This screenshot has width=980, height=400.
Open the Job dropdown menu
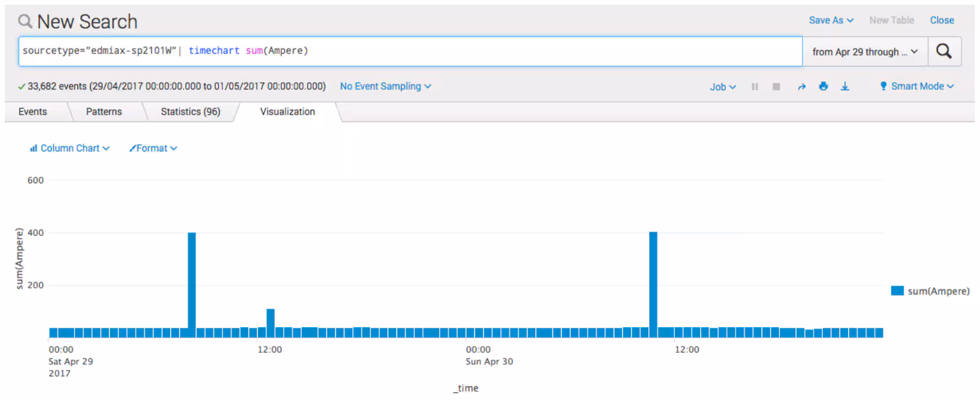click(x=722, y=87)
